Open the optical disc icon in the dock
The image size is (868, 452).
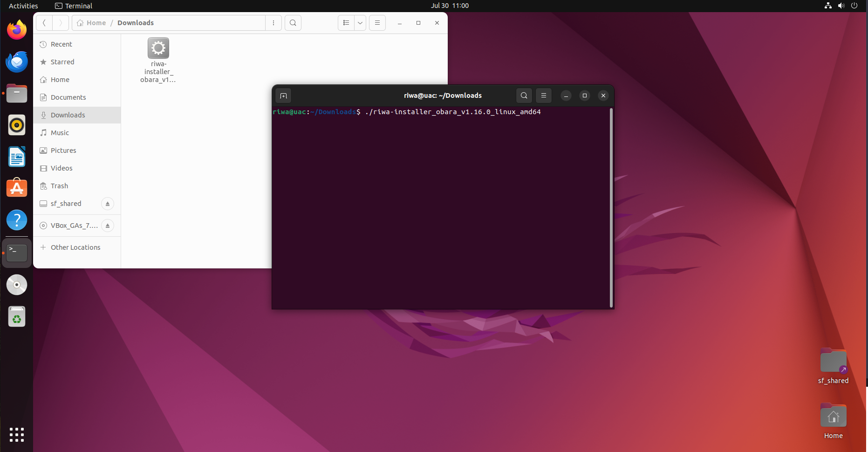[17, 285]
